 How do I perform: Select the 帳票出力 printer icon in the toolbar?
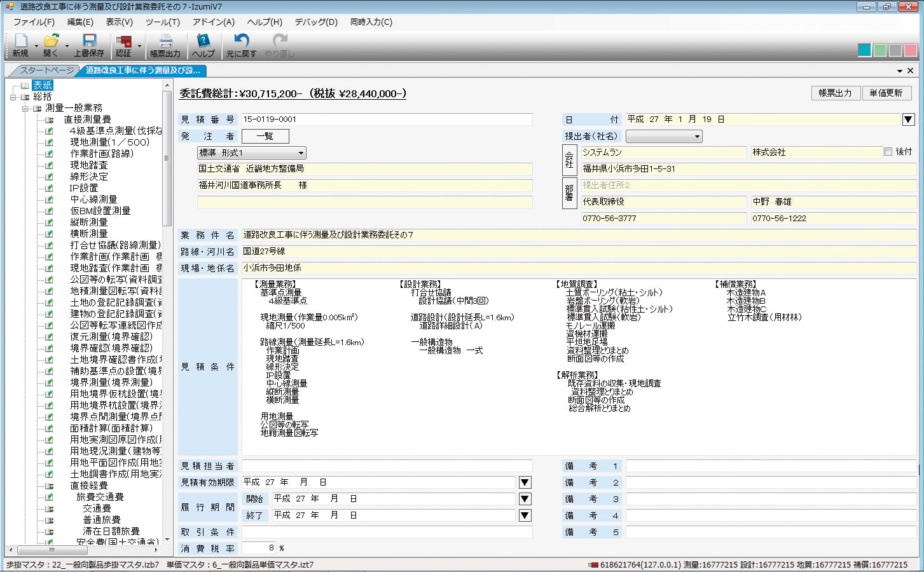pos(165,46)
